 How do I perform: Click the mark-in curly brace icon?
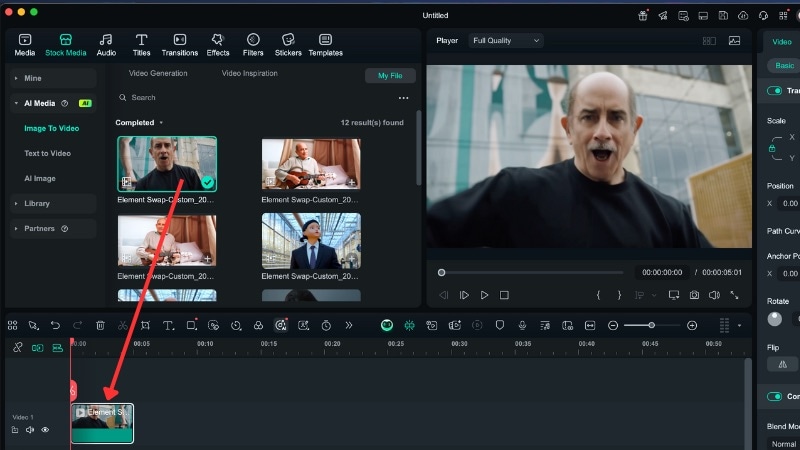click(598, 295)
